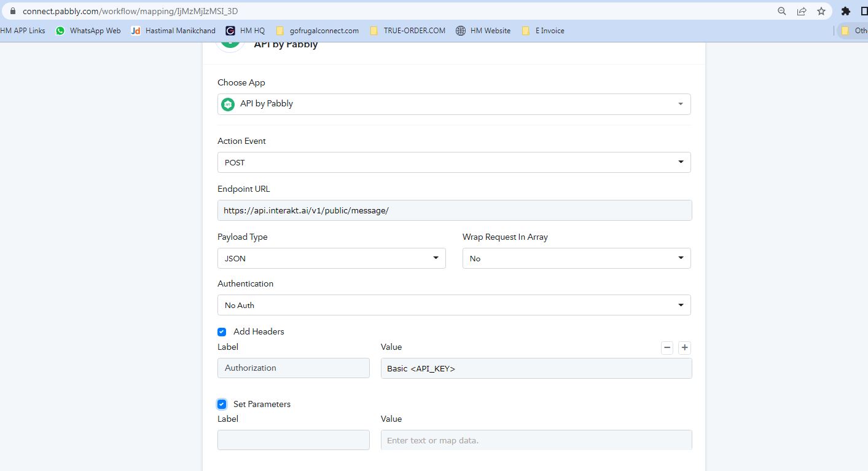This screenshot has height=471, width=868.
Task: Share this page via the share icon
Action: (x=802, y=11)
